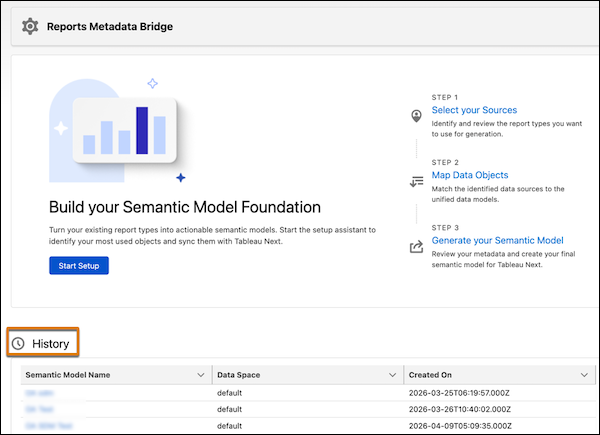Click the Build your Semantic Model Foundation heading
This screenshot has height=435, width=600.
point(185,207)
